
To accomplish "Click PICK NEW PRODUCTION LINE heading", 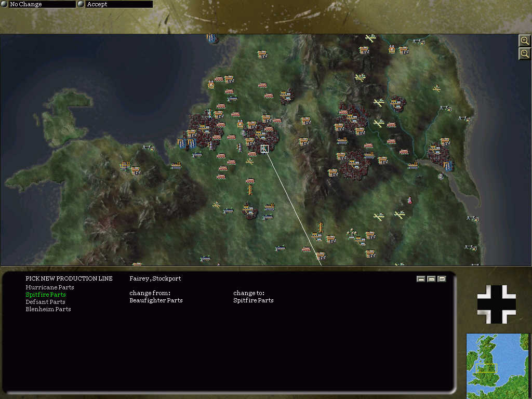I will tap(69, 278).
